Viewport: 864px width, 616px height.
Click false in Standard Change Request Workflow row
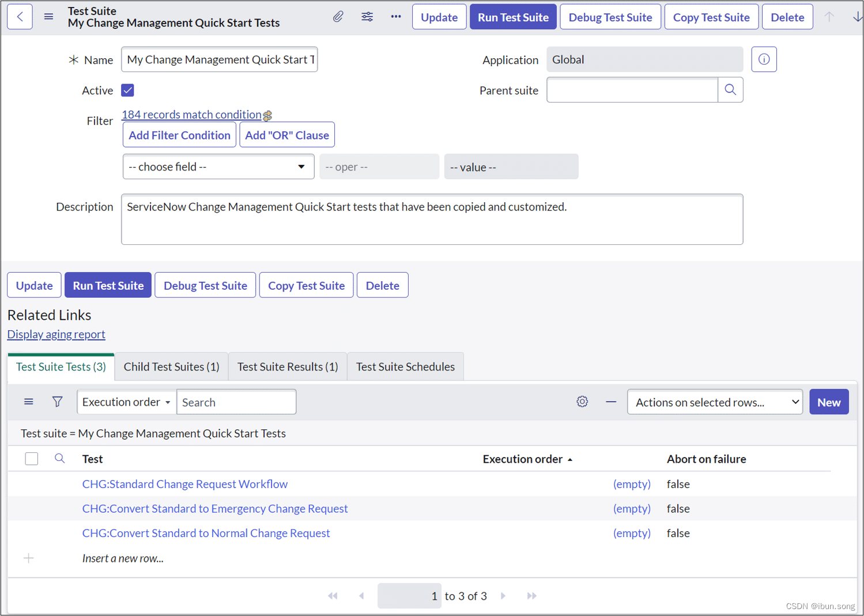[x=678, y=484]
